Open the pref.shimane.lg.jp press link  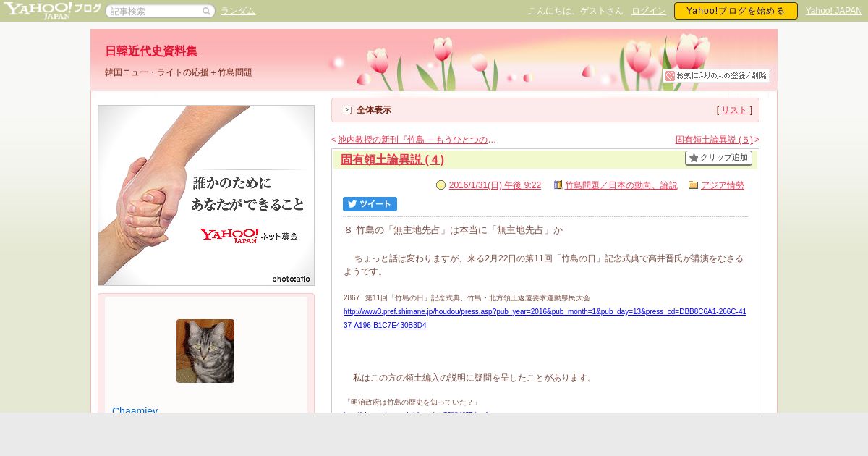545,318
